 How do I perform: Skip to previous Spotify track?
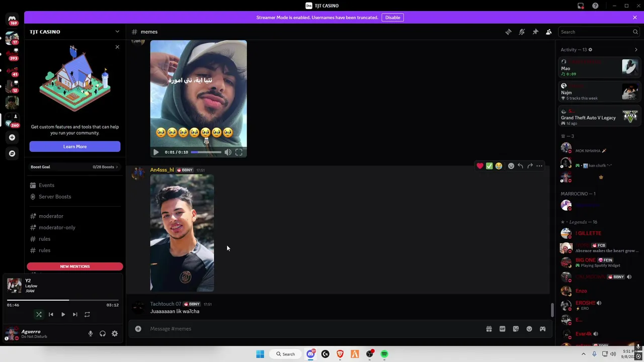[x=51, y=315]
